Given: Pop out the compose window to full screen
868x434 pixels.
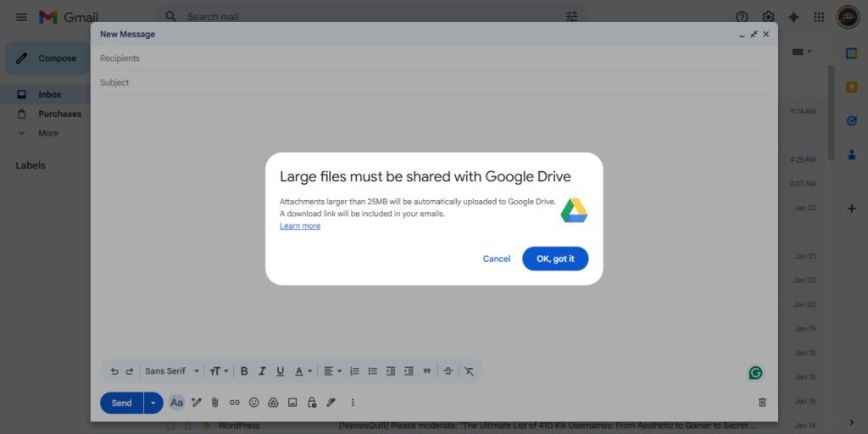Looking at the screenshot, I should click(754, 34).
